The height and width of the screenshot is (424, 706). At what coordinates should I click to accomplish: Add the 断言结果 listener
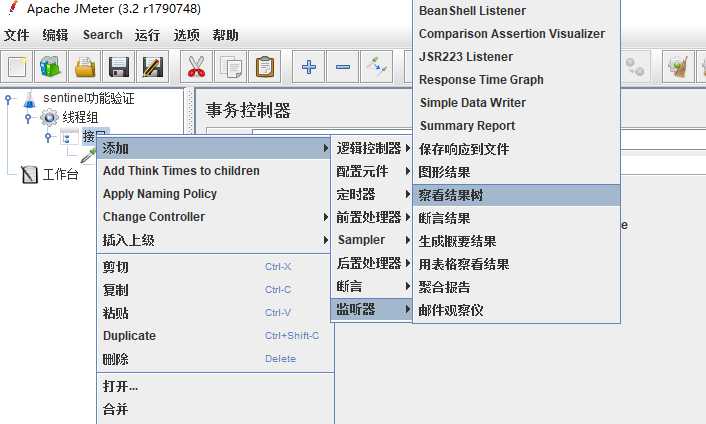click(516, 218)
